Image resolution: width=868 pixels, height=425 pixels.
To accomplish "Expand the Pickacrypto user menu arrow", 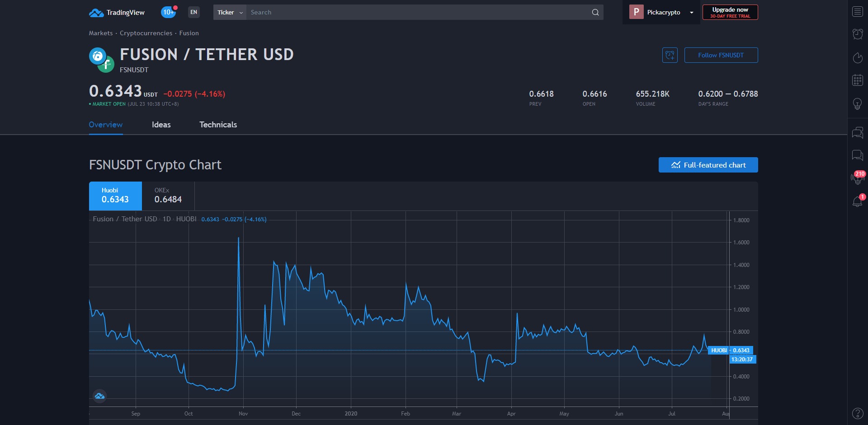I will click(691, 13).
